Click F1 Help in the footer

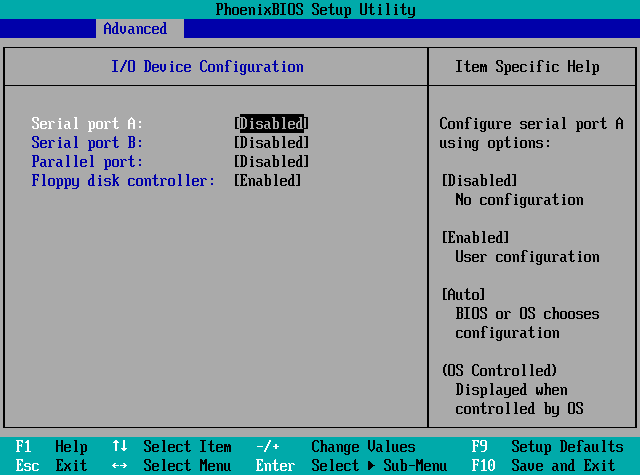52,447
